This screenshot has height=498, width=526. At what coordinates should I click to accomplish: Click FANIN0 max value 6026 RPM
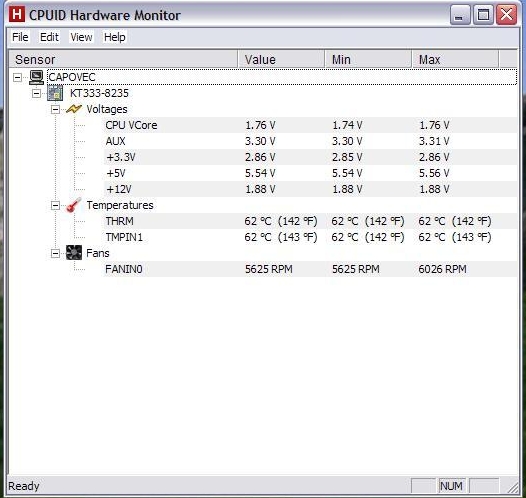coord(442,269)
